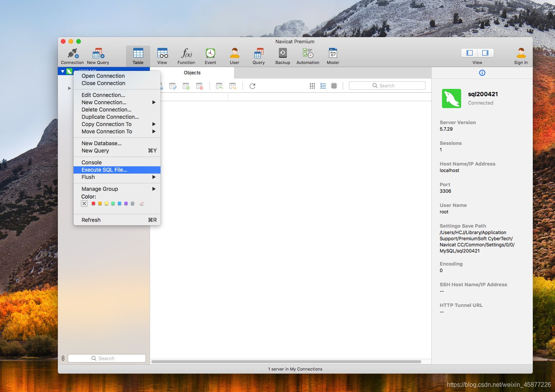Click the 3306 port value

point(445,191)
